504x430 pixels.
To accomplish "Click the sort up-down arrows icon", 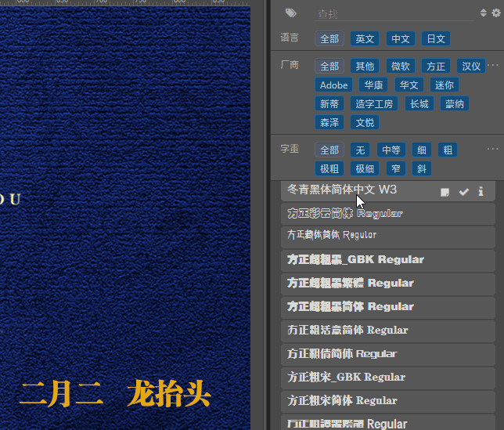I will pyautogui.click(x=483, y=13).
